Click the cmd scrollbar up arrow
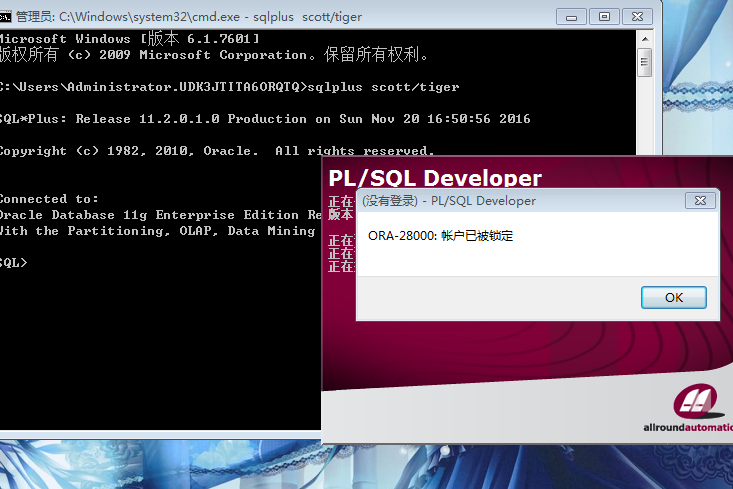 [645, 39]
